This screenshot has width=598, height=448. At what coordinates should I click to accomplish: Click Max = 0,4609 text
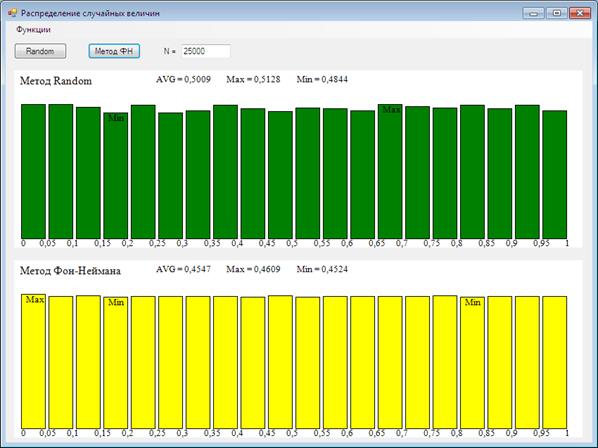(253, 269)
